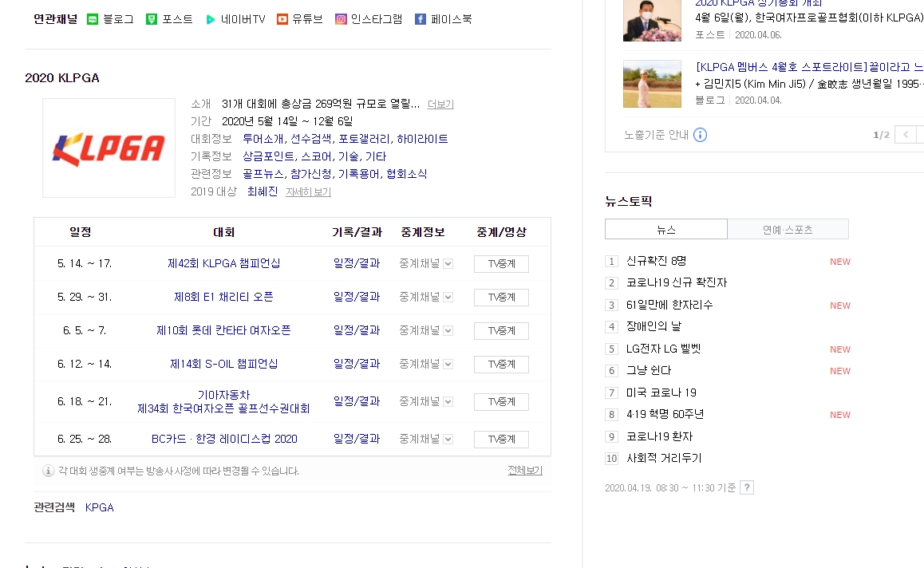
Task: Open 기아자동차 한국여자오픈 골프선수권대회 link
Action: (224, 402)
